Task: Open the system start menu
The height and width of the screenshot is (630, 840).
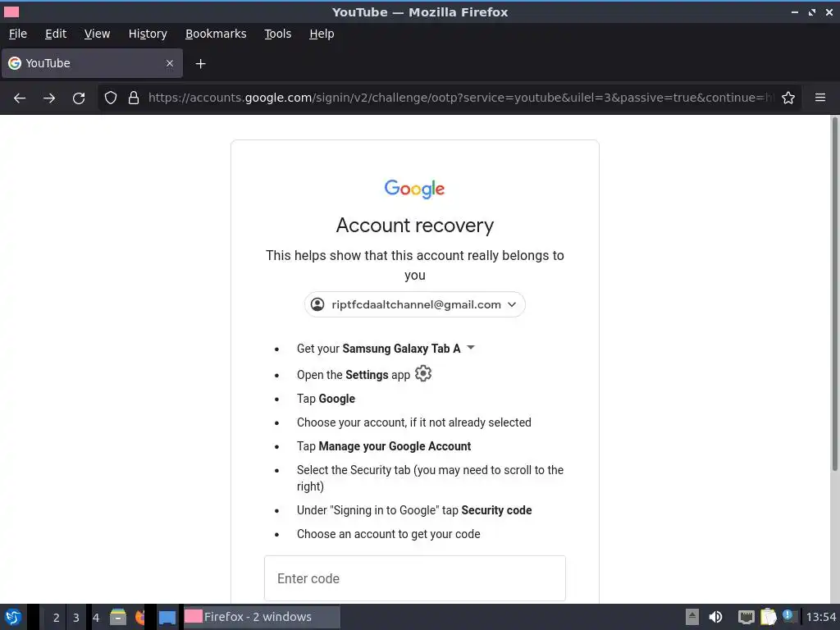Action: pos(13,617)
